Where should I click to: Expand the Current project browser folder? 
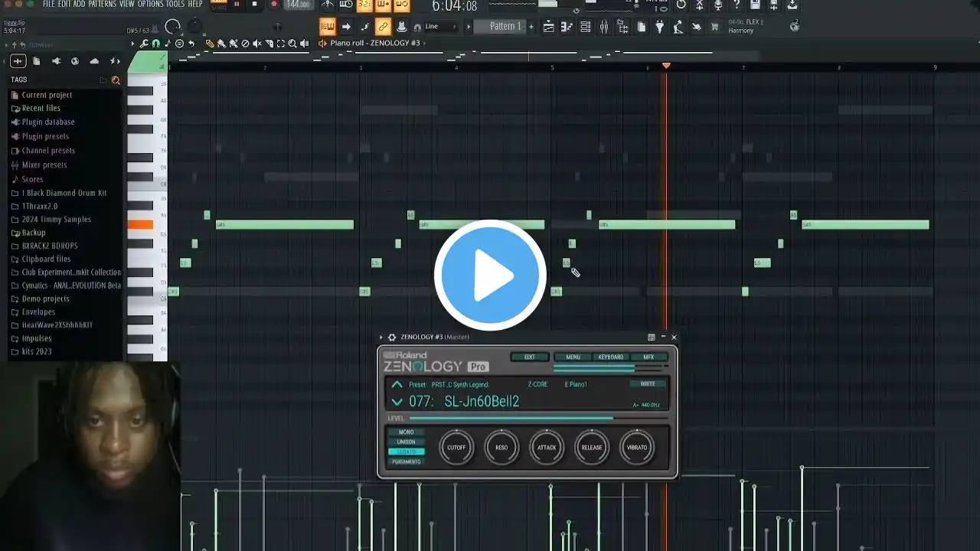47,95
